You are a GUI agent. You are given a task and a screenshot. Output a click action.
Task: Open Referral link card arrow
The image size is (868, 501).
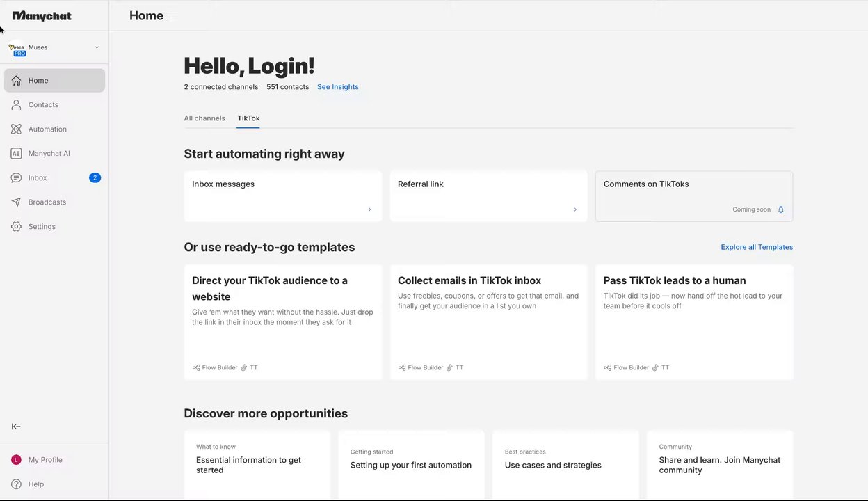click(x=575, y=209)
